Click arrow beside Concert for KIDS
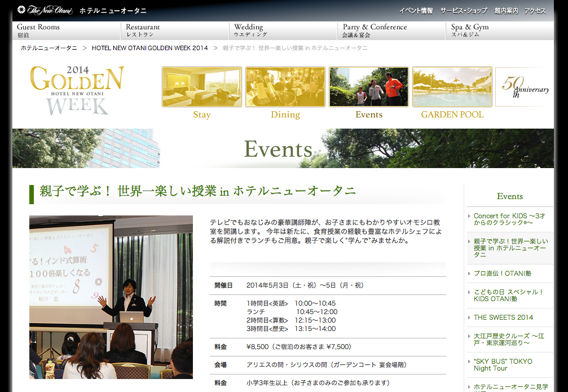Screen dimensions: 568x392 point(469,216)
